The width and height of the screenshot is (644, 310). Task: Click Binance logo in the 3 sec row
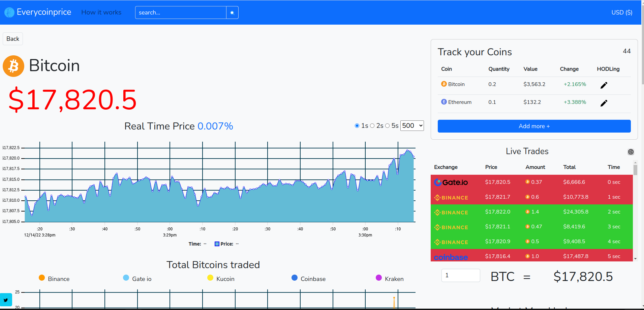point(451,227)
